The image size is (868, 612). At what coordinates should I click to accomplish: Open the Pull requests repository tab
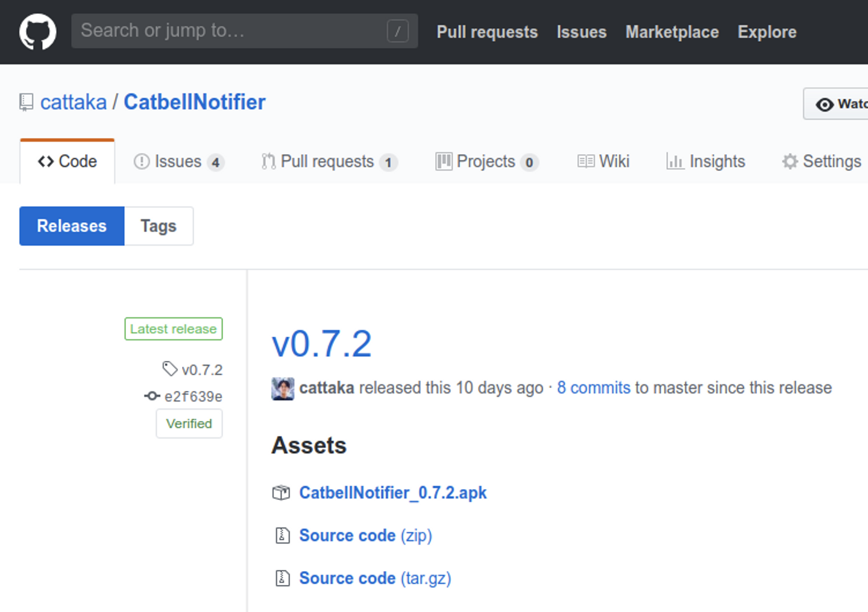click(x=329, y=161)
